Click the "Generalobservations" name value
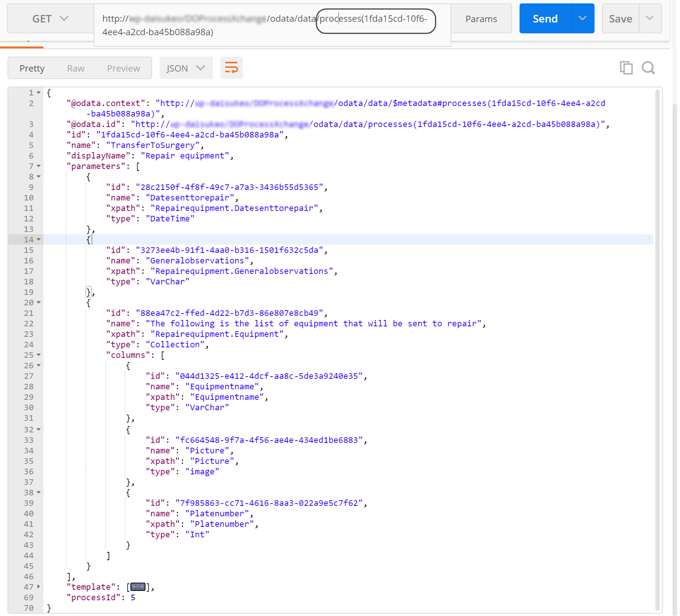Image resolution: width=680 pixels, height=616 pixels. [x=198, y=261]
